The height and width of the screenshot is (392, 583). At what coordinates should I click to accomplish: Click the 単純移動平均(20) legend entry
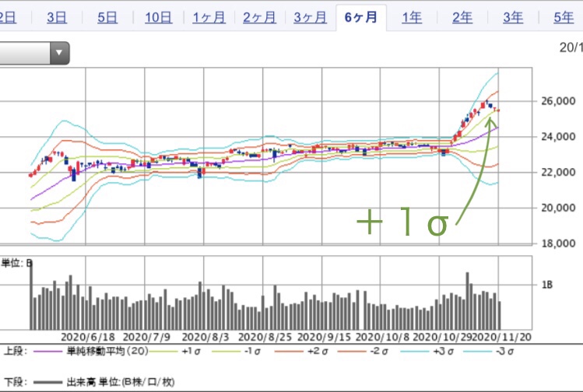click(x=107, y=351)
